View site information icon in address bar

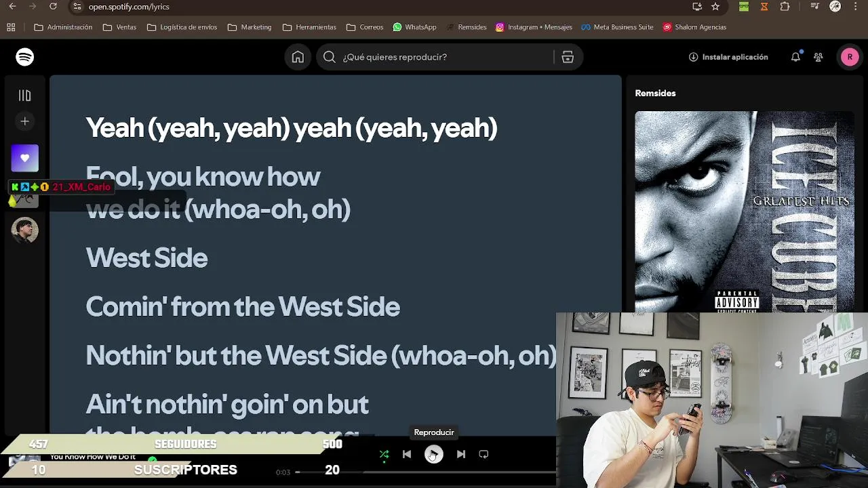[77, 6]
